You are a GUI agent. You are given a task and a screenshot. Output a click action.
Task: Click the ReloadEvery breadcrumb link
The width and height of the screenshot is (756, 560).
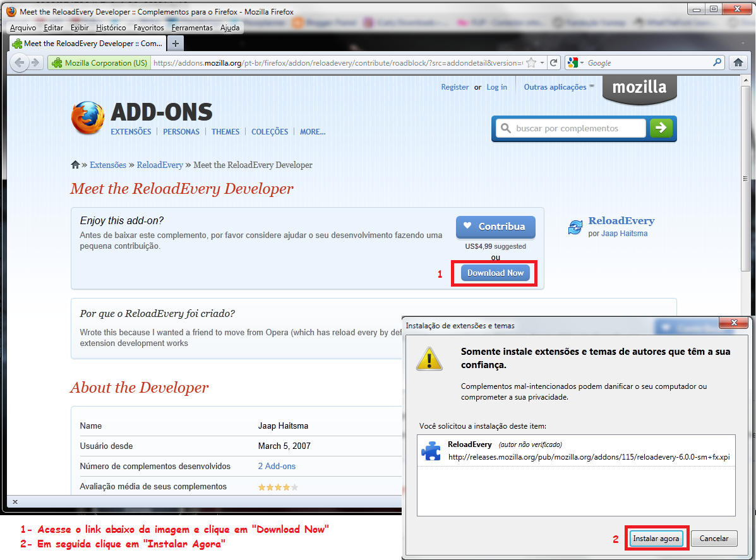point(160,165)
